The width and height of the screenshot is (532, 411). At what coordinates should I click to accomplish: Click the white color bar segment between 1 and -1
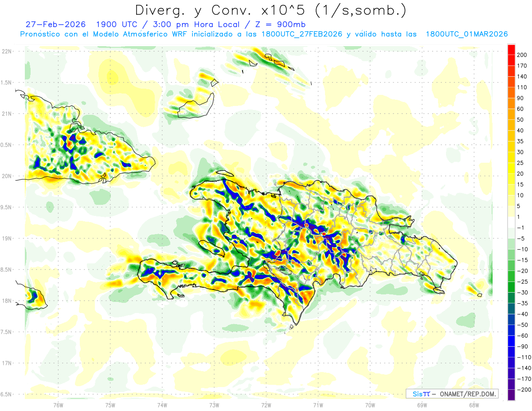point(511,222)
